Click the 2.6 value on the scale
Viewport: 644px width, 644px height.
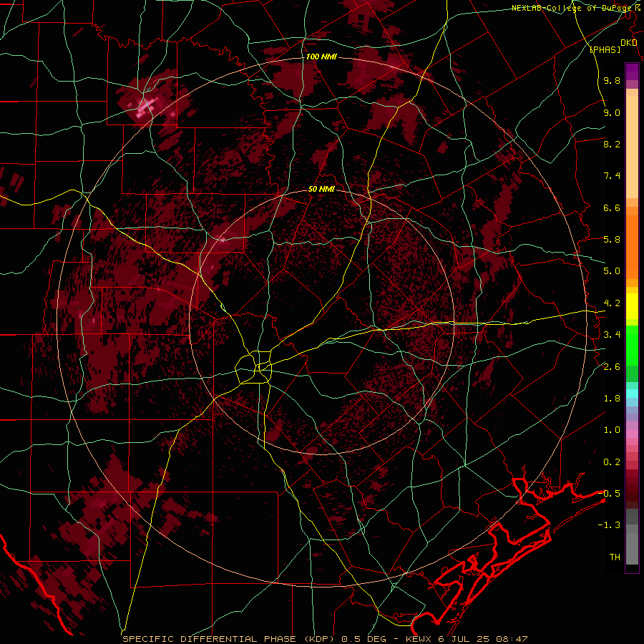pyautogui.click(x=612, y=367)
